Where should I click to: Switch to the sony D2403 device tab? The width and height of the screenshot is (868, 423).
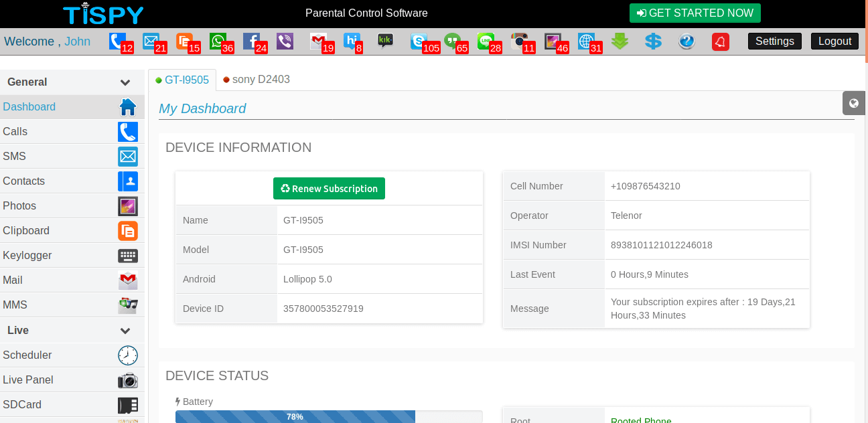257,80
